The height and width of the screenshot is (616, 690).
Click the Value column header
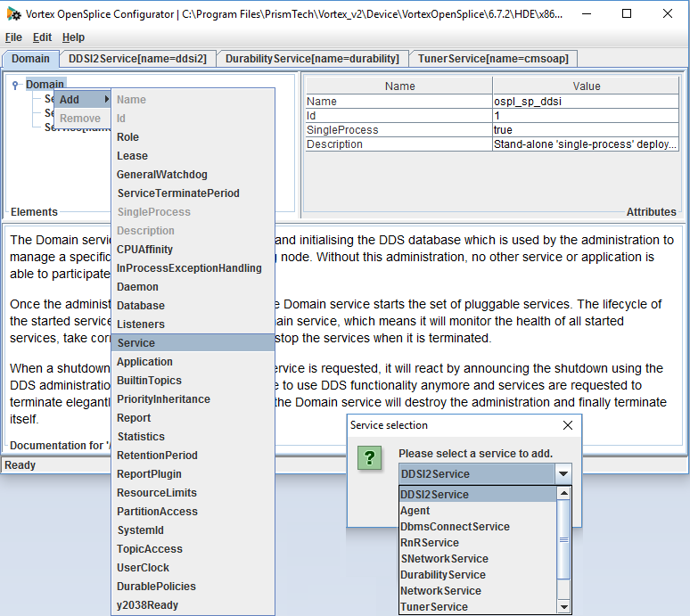coord(586,86)
